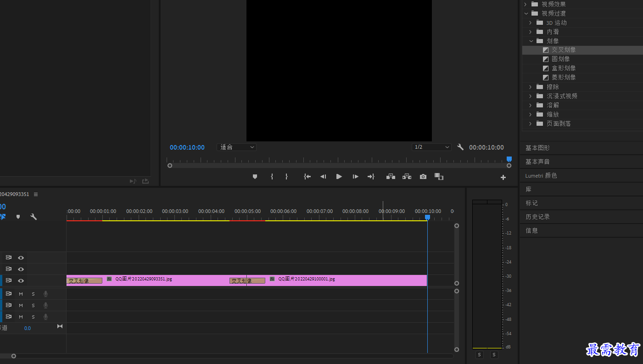Add a marker from the timeline header

click(x=18, y=217)
